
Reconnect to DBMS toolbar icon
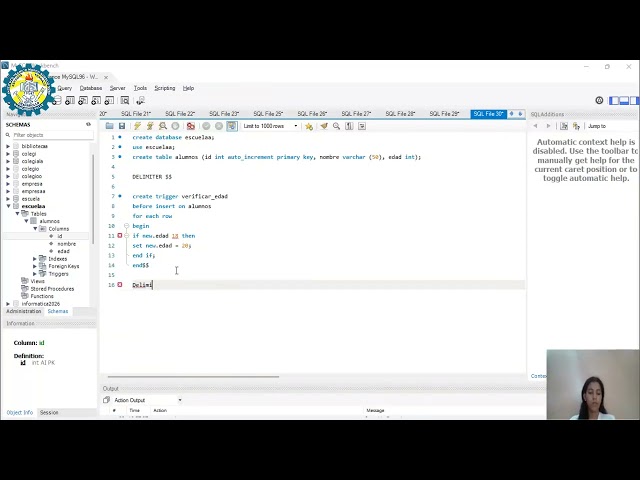pos(140,100)
